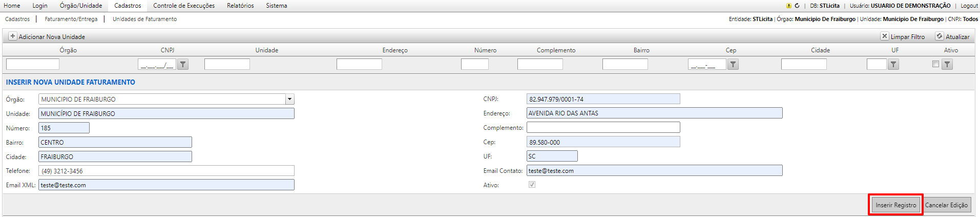Click the plus icon for Adicionar Nova Unidade
The height and width of the screenshot is (217, 980).
coord(13,36)
